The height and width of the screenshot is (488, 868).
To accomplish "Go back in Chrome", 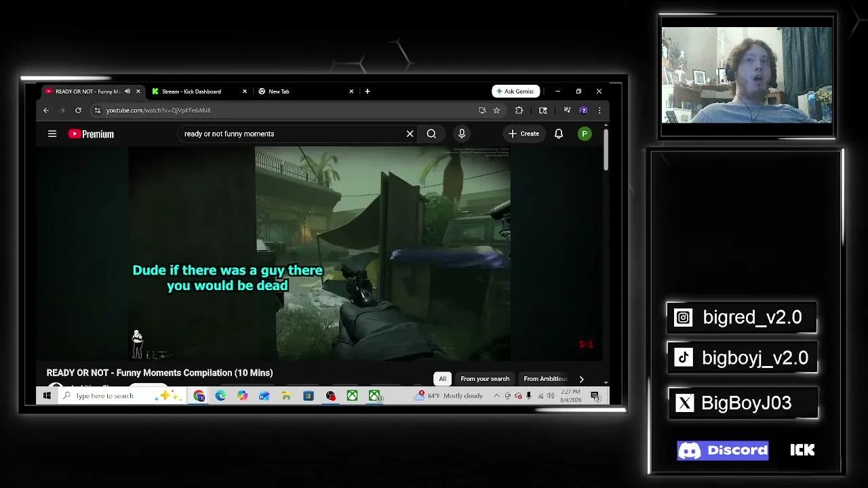I will click(x=46, y=110).
